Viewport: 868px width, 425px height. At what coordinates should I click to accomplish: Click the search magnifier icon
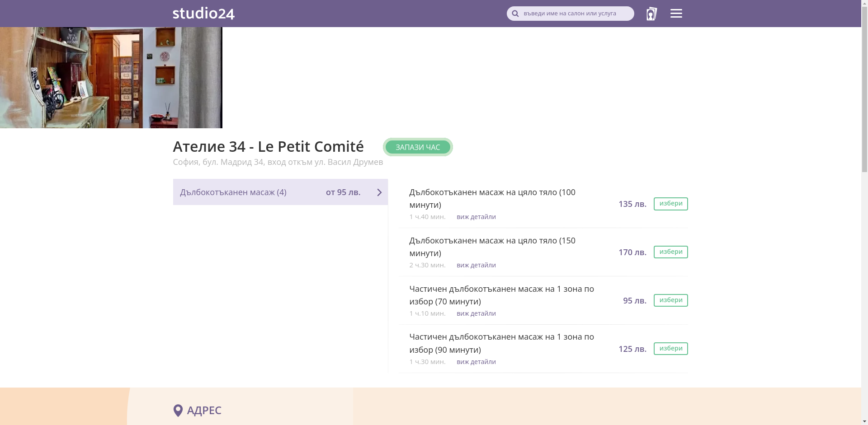point(515,14)
